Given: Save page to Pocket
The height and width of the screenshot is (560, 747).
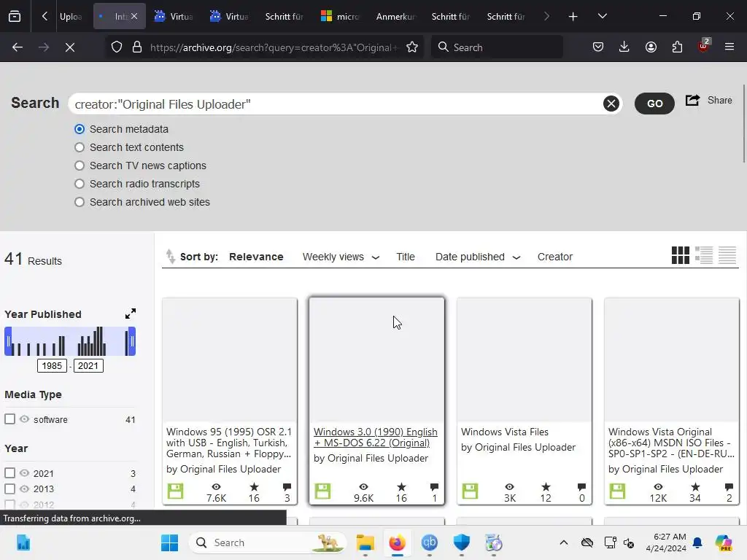Looking at the screenshot, I should [598, 47].
